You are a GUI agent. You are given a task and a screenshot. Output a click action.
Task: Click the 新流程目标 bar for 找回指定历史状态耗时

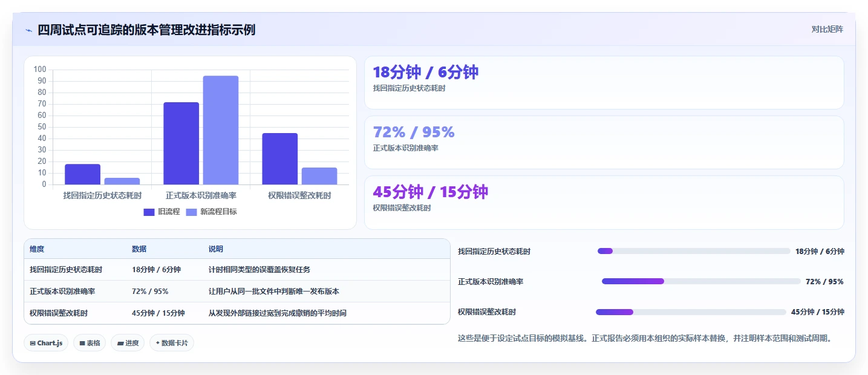pos(122,181)
